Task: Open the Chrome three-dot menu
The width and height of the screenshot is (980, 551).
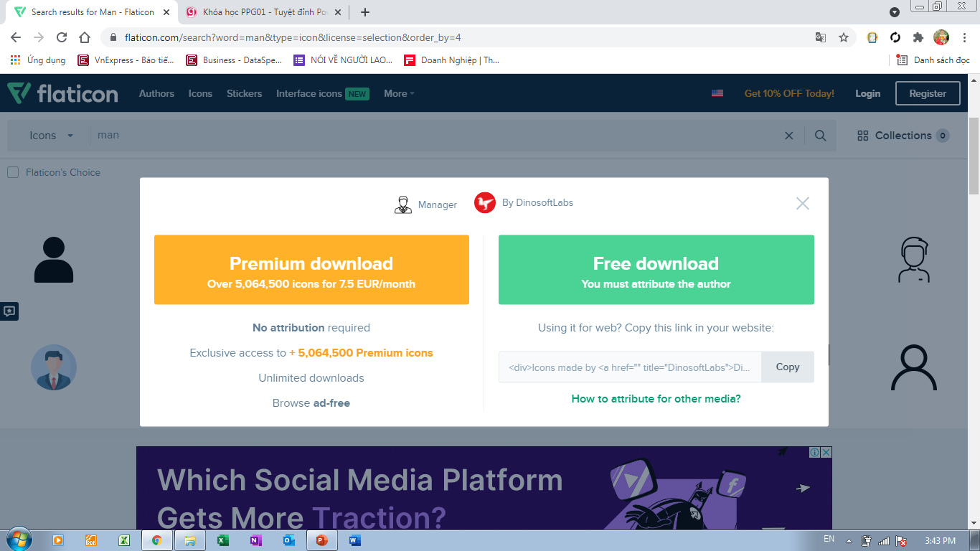Action: click(x=964, y=37)
